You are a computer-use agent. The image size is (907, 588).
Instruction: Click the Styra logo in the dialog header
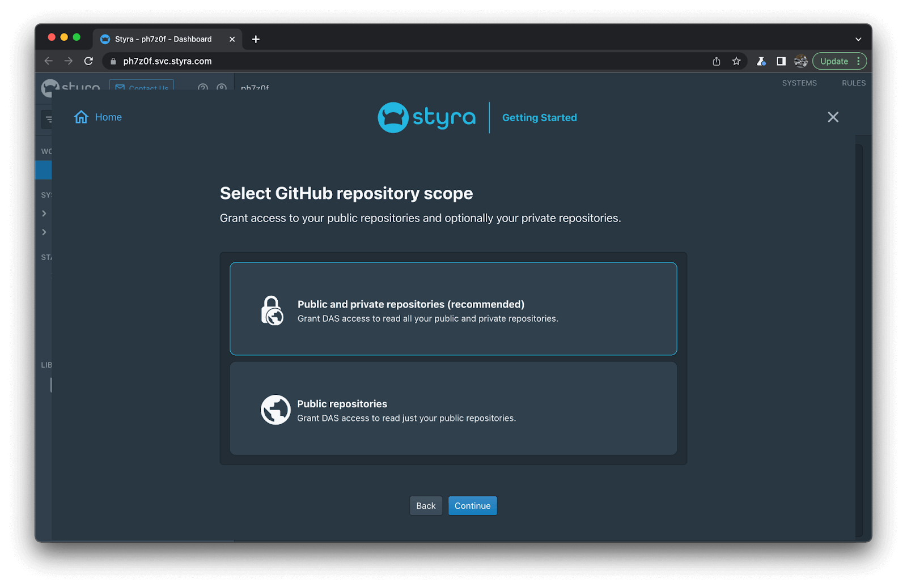(x=426, y=117)
